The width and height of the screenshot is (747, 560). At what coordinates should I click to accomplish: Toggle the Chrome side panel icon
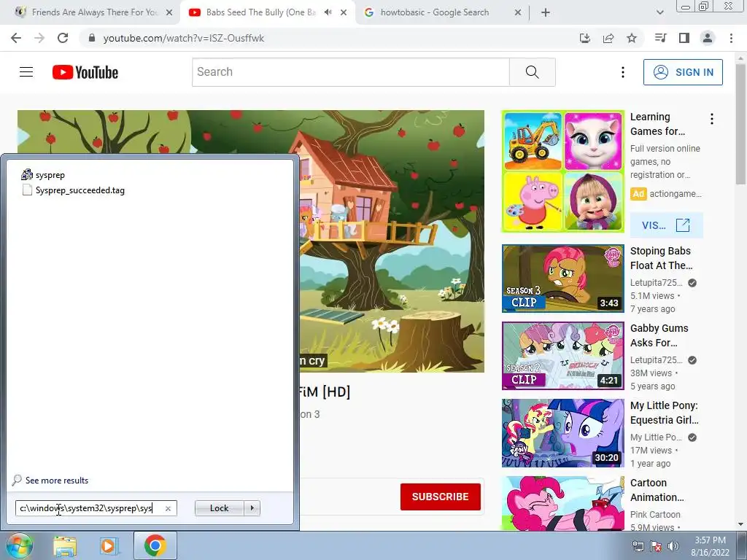[x=684, y=38]
